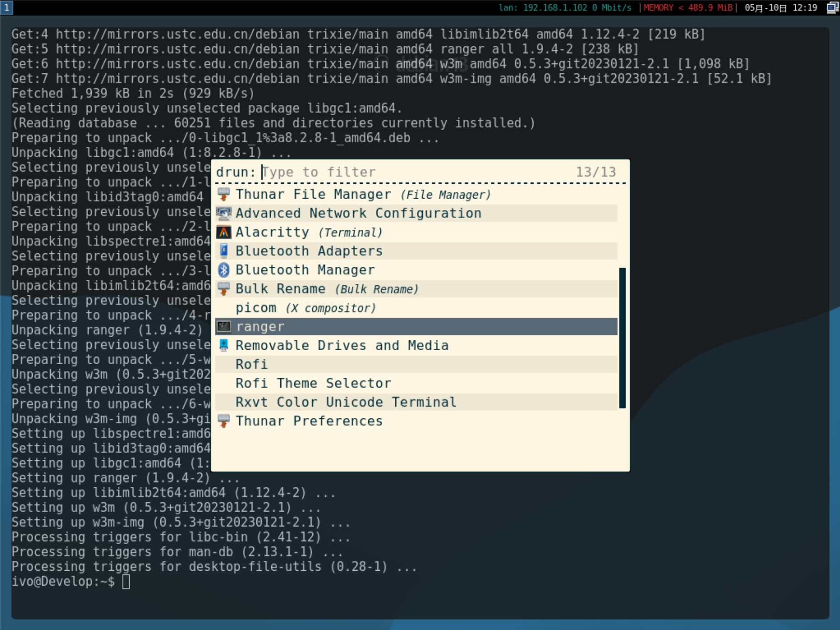Screen dimensions: 840x630
Task: Click the rofi list scrollbar
Action: pos(622,338)
